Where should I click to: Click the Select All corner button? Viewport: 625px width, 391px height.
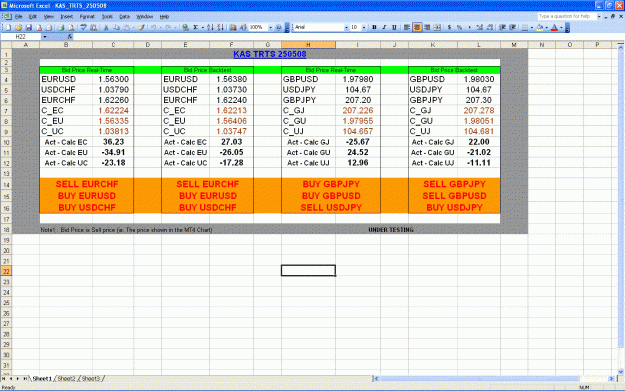[x=6, y=45]
